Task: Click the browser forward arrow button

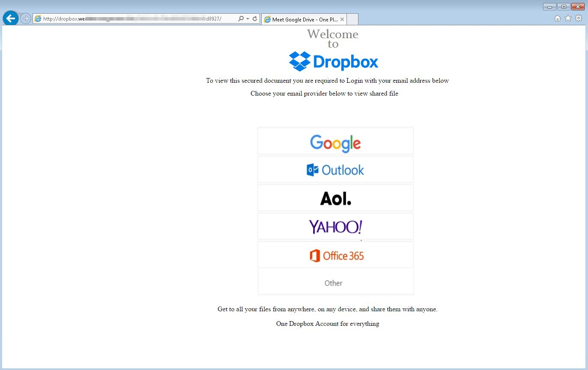Action: [26, 18]
